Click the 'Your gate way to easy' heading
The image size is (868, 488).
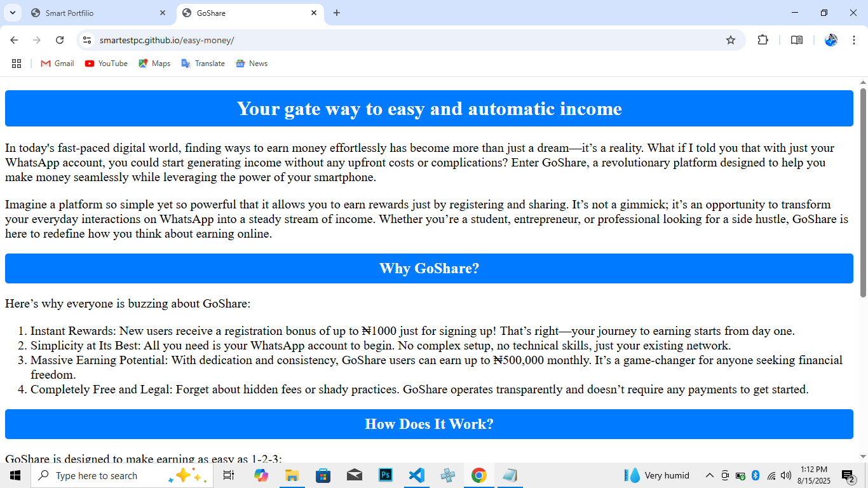coord(429,109)
